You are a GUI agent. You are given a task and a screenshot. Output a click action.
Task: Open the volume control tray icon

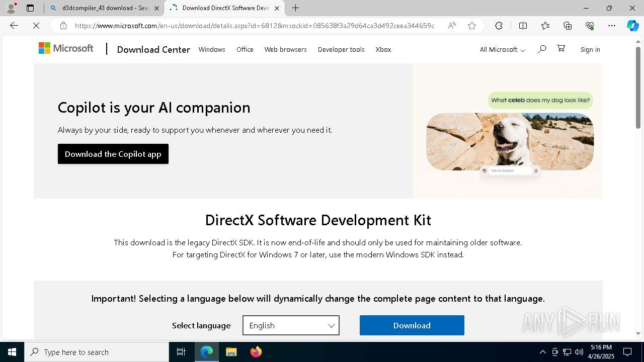click(579, 352)
